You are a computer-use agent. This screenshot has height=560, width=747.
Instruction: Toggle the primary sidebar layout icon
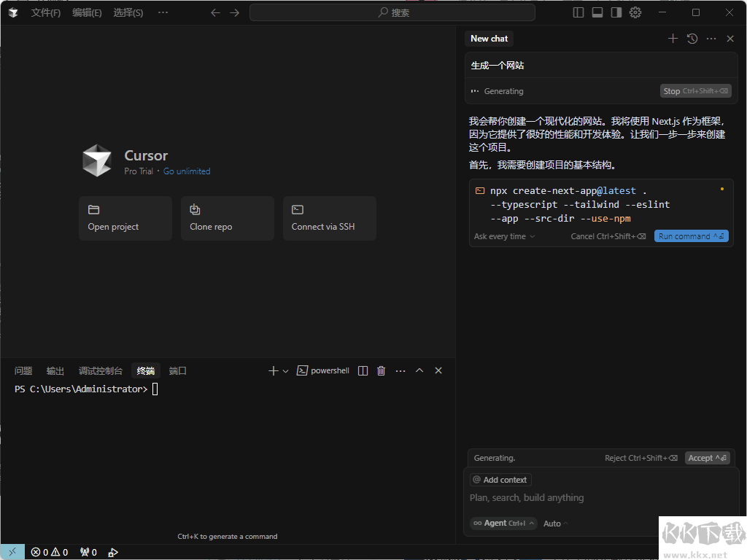(578, 12)
